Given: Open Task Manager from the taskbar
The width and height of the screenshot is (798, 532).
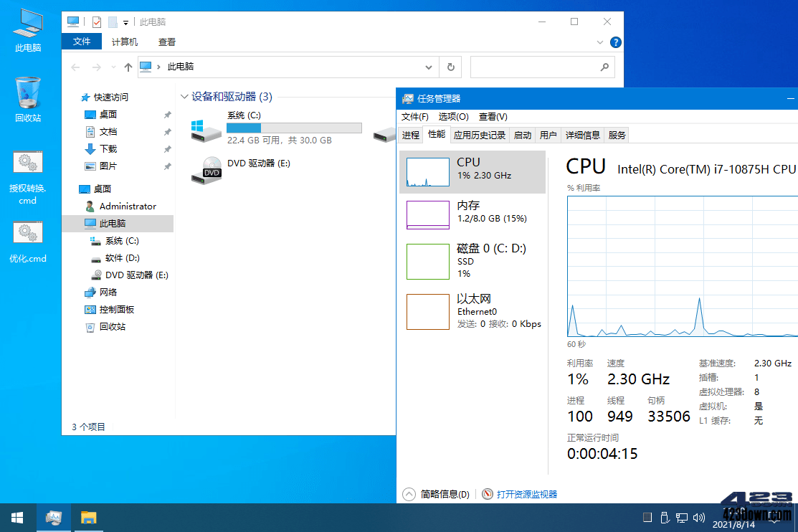Looking at the screenshot, I should point(53,517).
